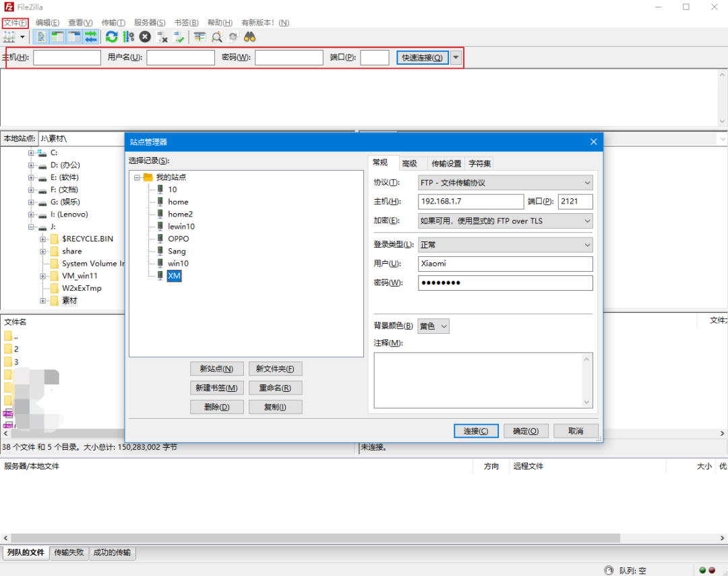The image size is (728, 576).
Task: Expand the VM_win11 folder node
Action: click(42, 276)
